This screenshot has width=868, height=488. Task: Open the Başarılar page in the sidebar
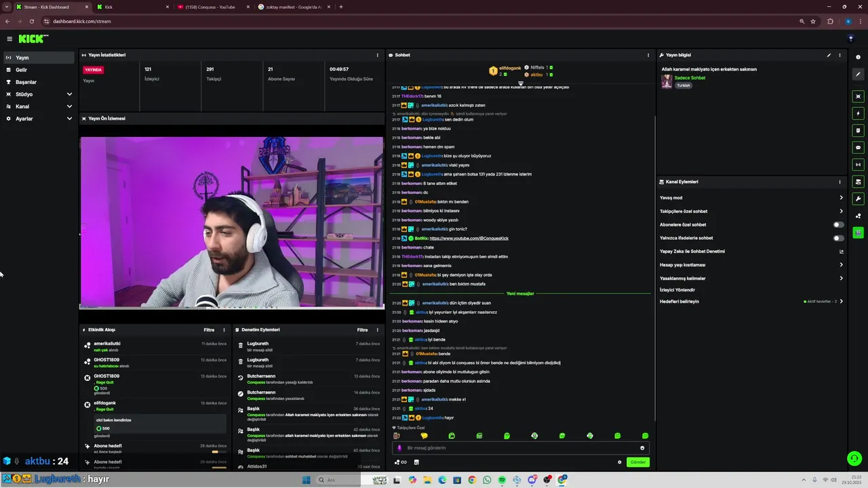coord(38,82)
